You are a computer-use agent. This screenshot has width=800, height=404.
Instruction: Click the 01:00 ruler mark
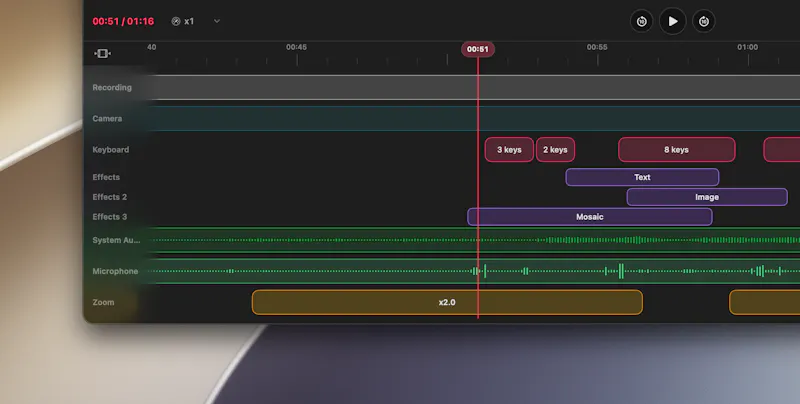coord(747,47)
